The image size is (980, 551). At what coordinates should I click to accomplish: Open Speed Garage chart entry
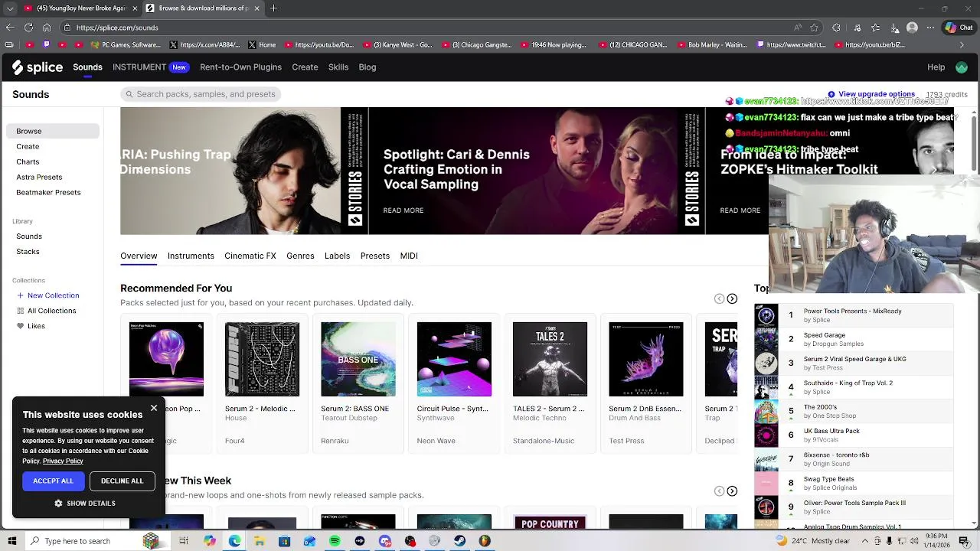tap(854, 339)
